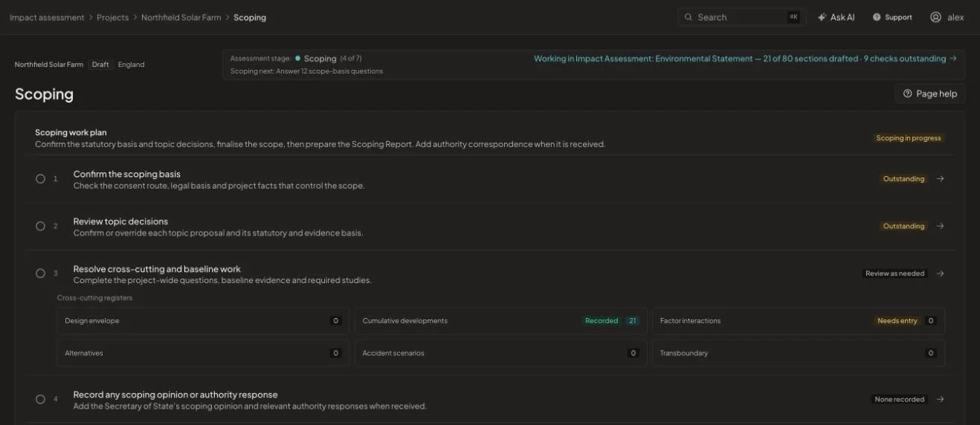Toggle step 1 Confirm scoping basis circle
980x425 pixels.
(41, 179)
